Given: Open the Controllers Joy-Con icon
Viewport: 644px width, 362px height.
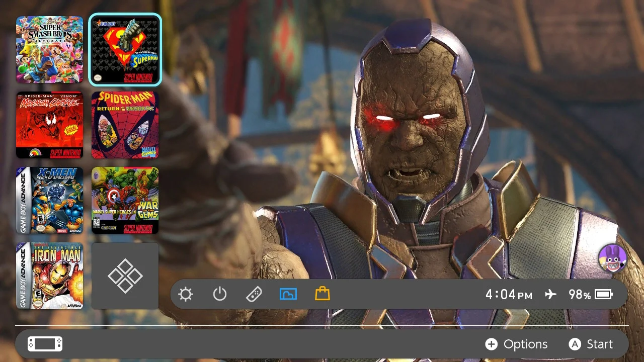Looking at the screenshot, I should (254, 294).
